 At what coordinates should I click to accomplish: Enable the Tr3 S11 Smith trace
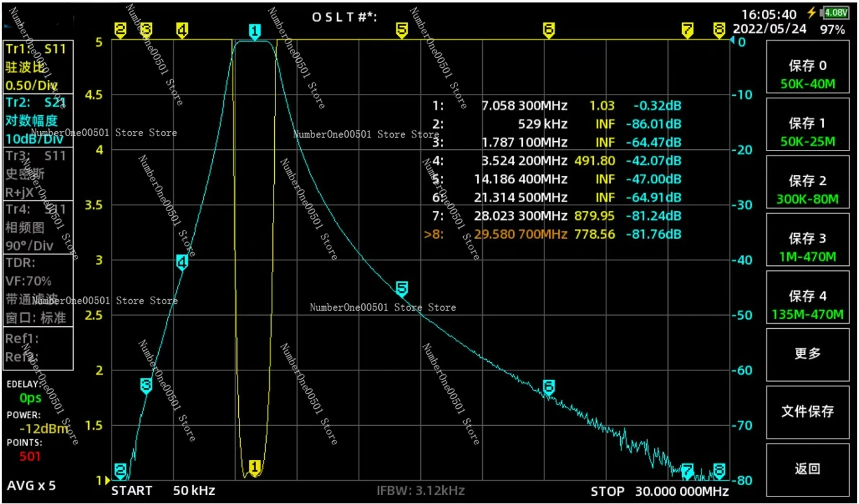coord(38,174)
